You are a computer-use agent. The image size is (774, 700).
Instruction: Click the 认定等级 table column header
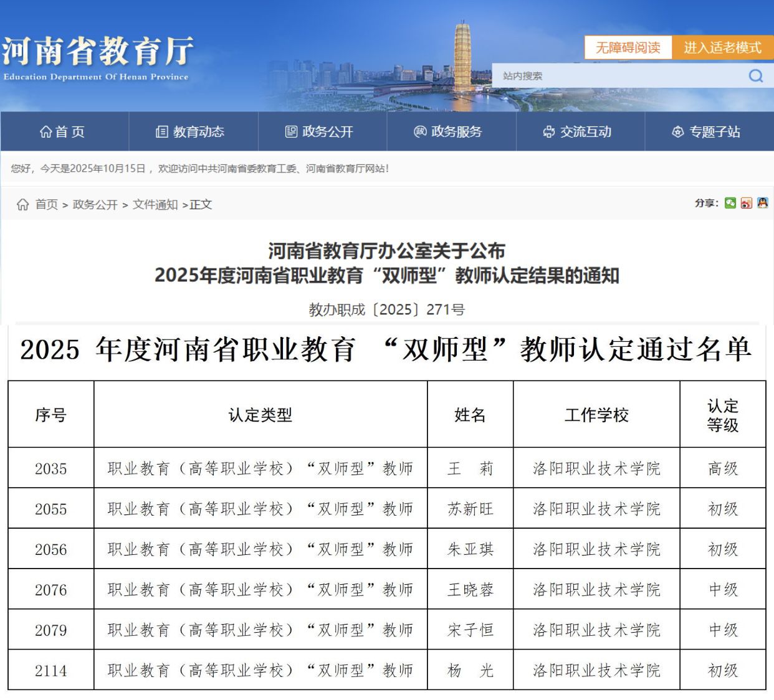[722, 415]
